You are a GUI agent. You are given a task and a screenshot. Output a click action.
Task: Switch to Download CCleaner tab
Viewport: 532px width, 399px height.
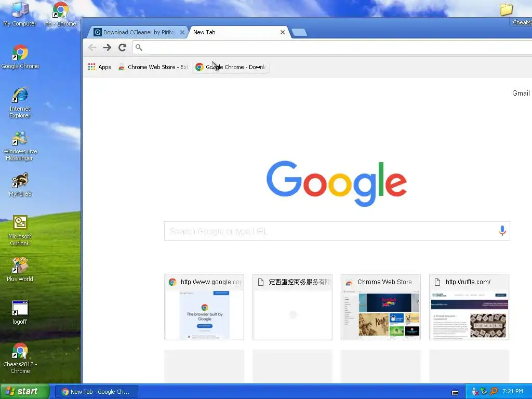point(137,32)
